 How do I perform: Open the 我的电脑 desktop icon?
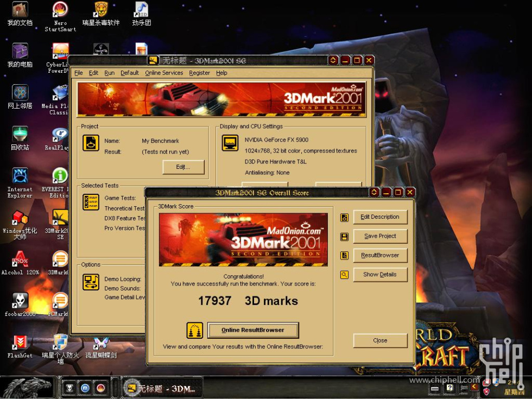[x=20, y=55]
